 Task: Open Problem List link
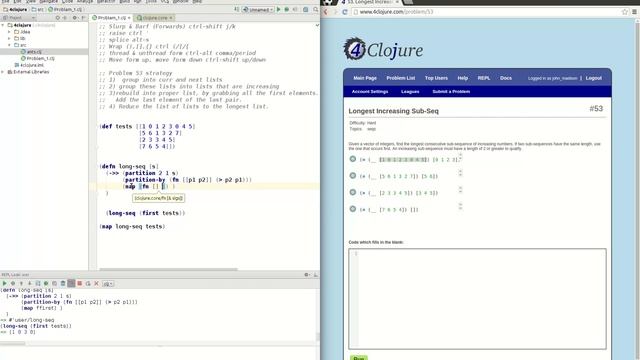[400, 78]
